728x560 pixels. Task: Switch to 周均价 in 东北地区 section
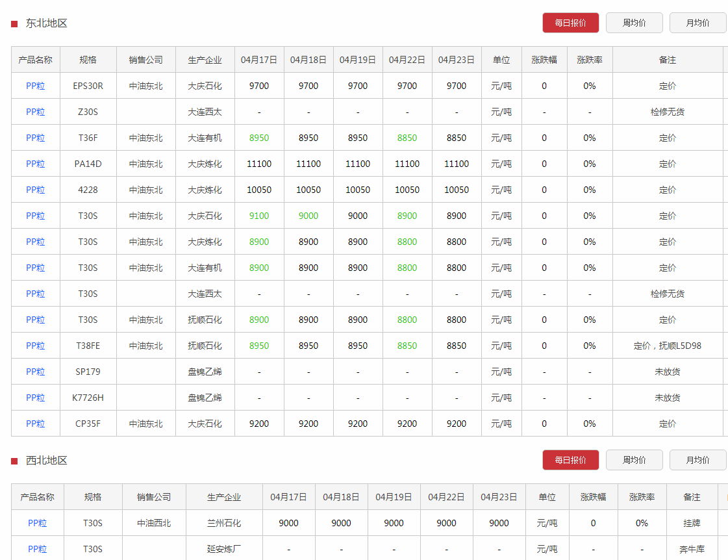(x=634, y=23)
